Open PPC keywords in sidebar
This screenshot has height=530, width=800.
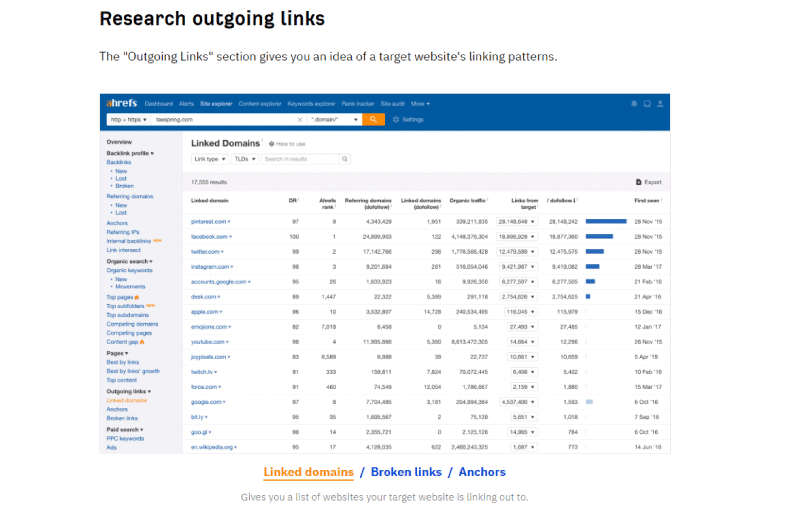tap(125, 439)
